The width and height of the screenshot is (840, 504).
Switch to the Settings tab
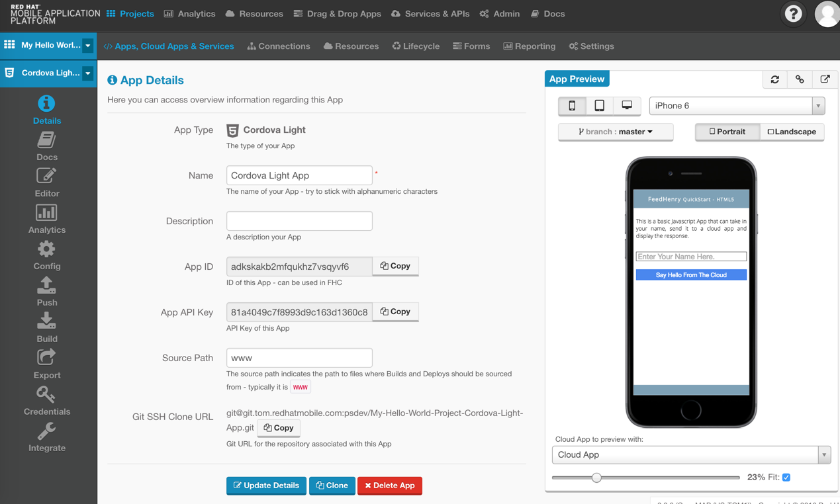click(592, 46)
